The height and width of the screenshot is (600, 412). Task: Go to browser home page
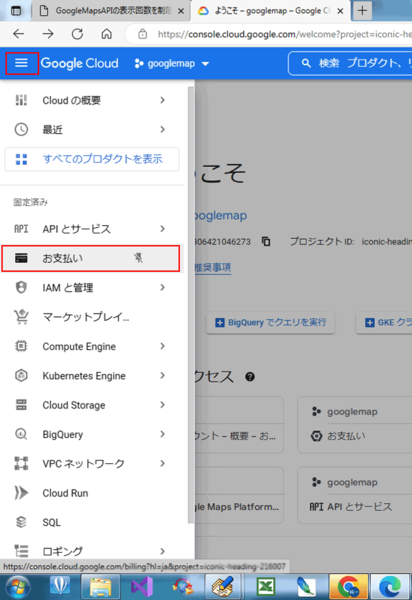[106, 34]
